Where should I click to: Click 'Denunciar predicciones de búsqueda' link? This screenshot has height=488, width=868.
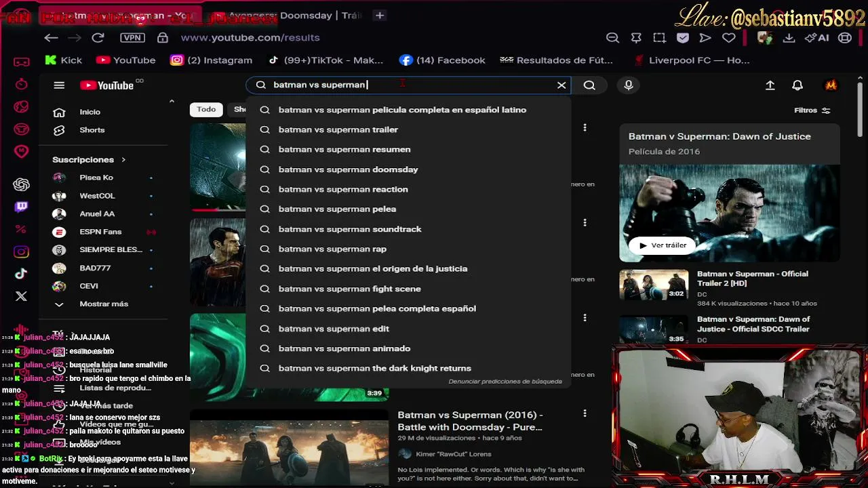505,382
